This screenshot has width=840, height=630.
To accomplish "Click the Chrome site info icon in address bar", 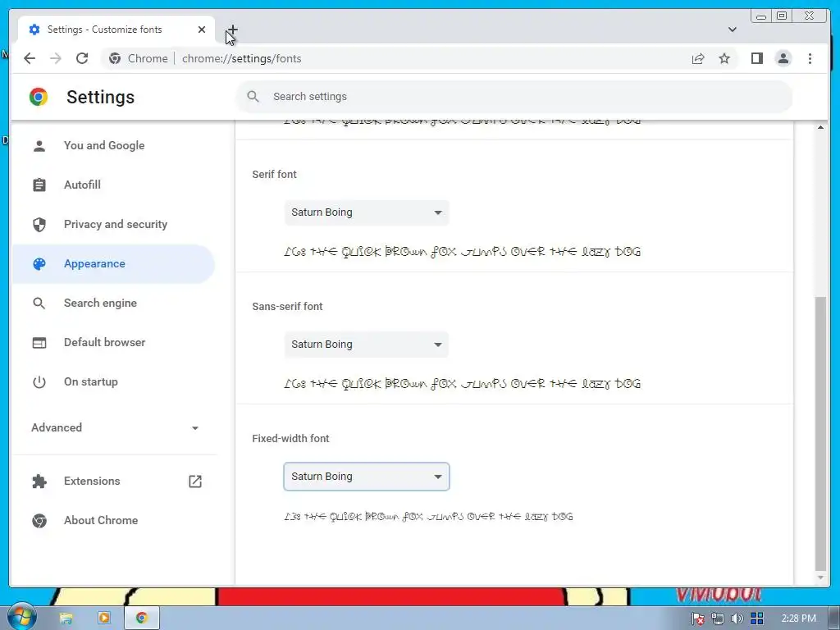I will (x=115, y=58).
